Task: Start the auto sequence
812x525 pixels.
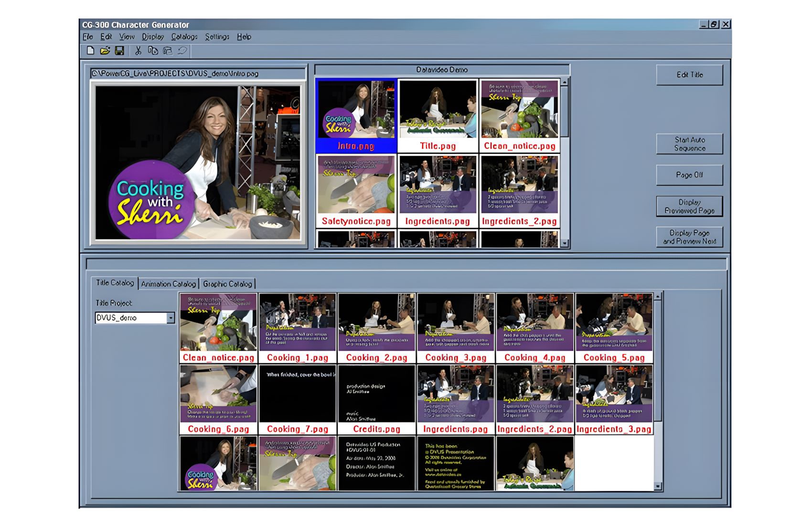Action: click(x=690, y=144)
